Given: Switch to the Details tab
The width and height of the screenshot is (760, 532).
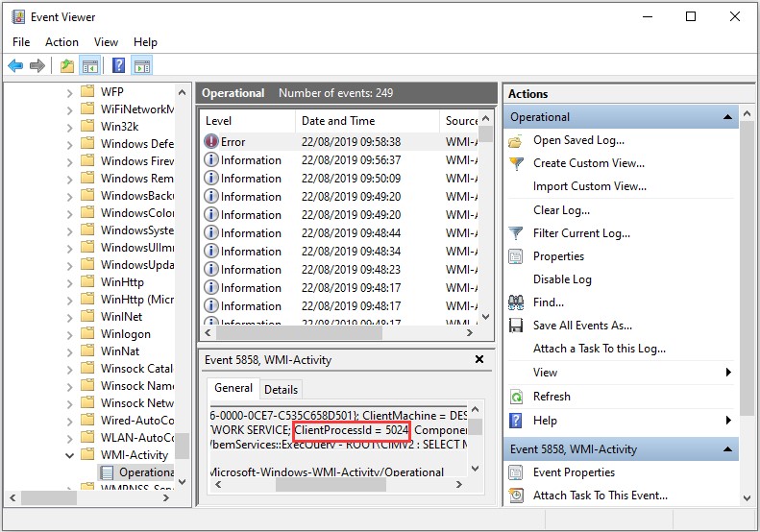Looking at the screenshot, I should (x=282, y=390).
